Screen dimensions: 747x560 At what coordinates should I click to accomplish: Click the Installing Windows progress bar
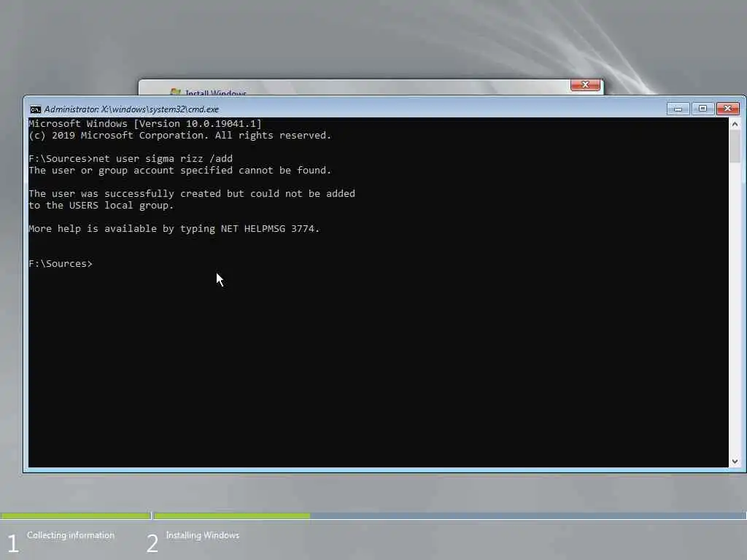tap(449, 516)
